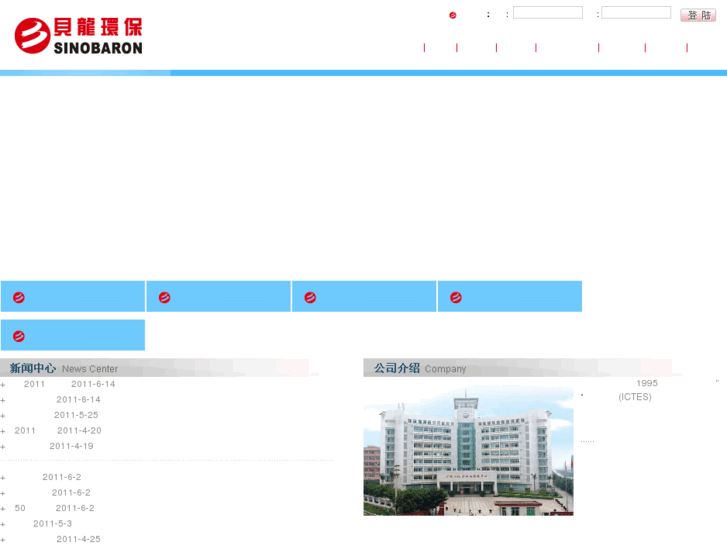Click the 公司介绍 Company header
Screen dimensions: 727x545
(x=420, y=368)
